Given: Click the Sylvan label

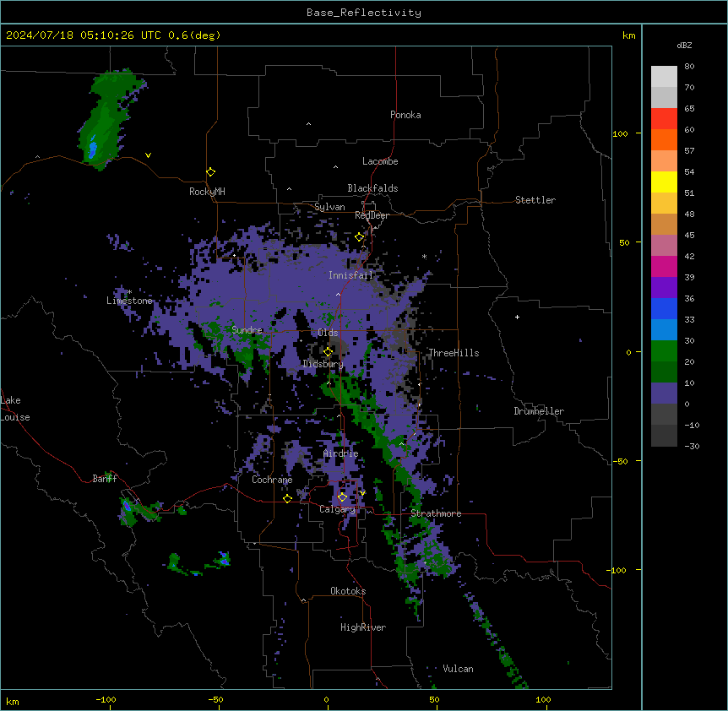Looking at the screenshot, I should 329,207.
